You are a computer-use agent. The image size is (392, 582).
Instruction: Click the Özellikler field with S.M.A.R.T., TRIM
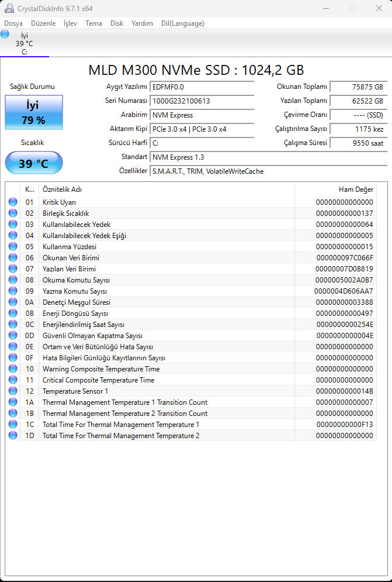[x=269, y=171]
